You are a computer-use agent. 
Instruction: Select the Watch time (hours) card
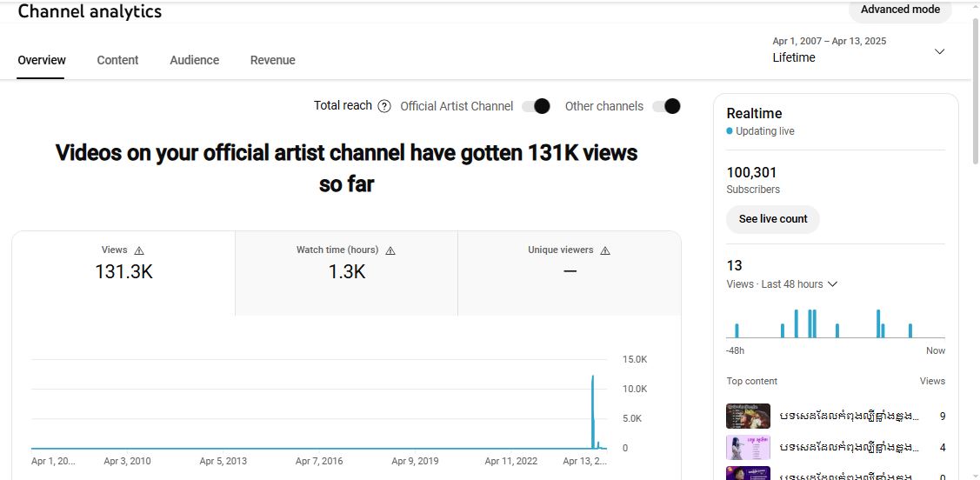point(346,273)
